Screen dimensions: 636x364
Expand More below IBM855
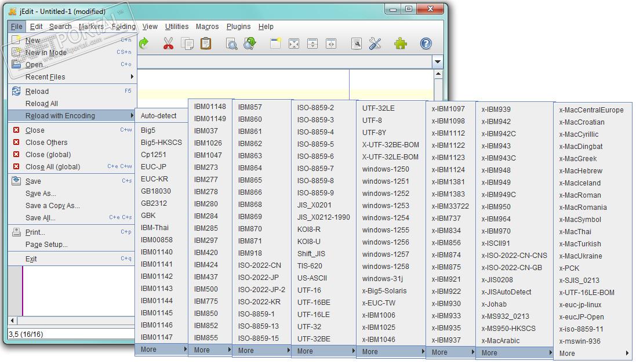click(x=210, y=350)
